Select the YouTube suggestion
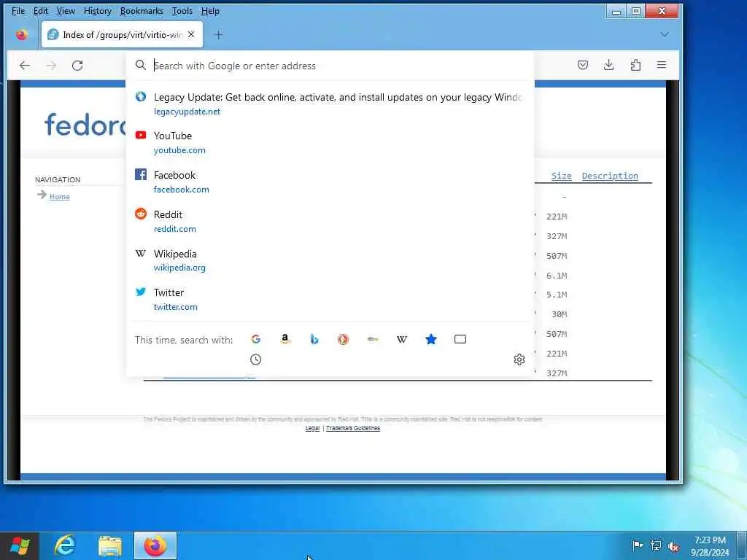The width and height of the screenshot is (747, 560). click(330, 142)
